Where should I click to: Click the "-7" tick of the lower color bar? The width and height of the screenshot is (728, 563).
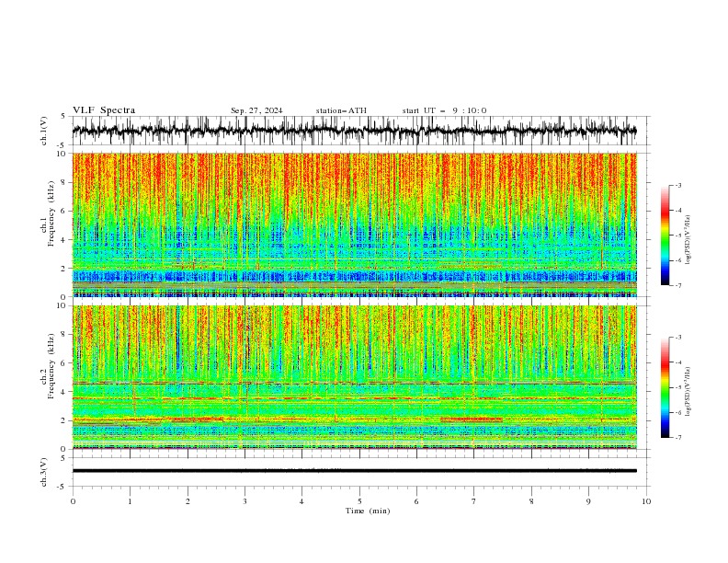click(678, 438)
